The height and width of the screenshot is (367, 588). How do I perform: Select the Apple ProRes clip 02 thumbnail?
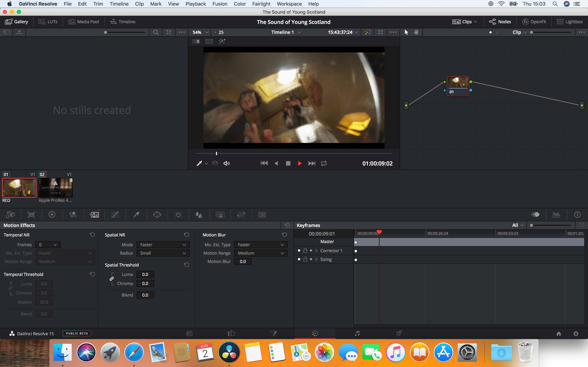coord(56,187)
